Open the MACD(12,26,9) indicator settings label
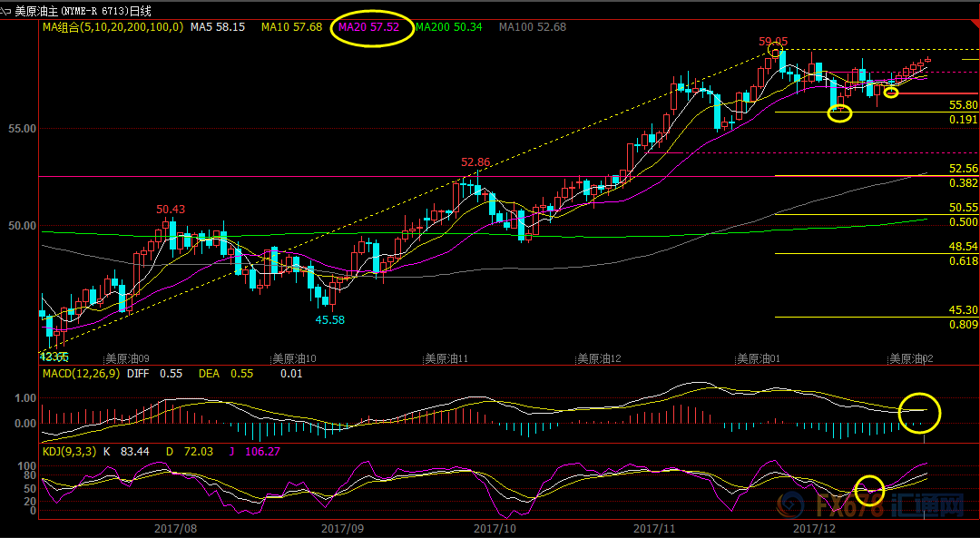Image resolution: width=980 pixels, height=538 pixels. [x=80, y=373]
